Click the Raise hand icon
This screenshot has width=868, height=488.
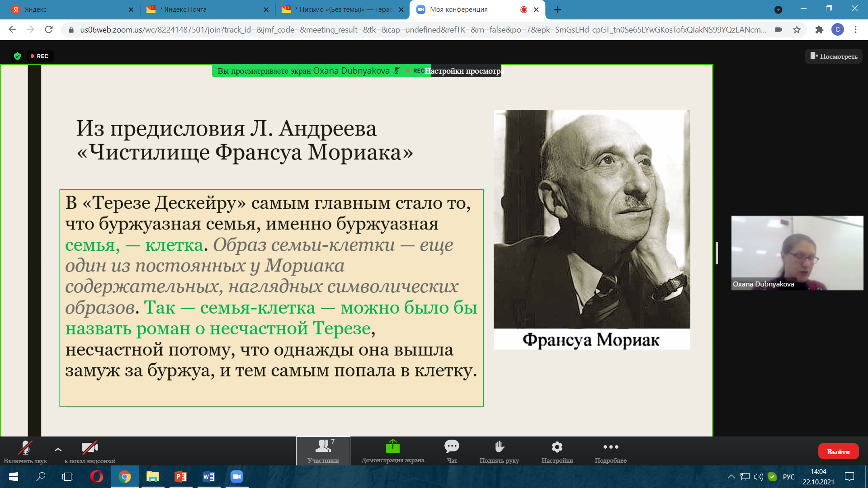(x=499, y=447)
